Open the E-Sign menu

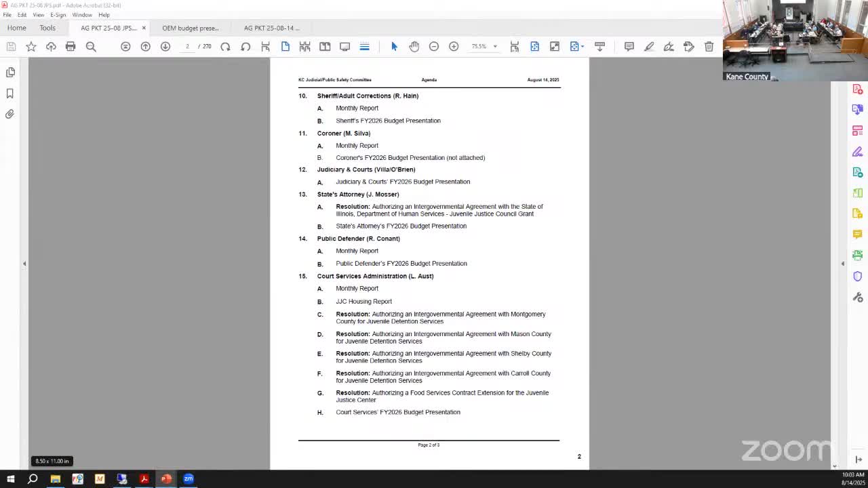pyautogui.click(x=58, y=14)
